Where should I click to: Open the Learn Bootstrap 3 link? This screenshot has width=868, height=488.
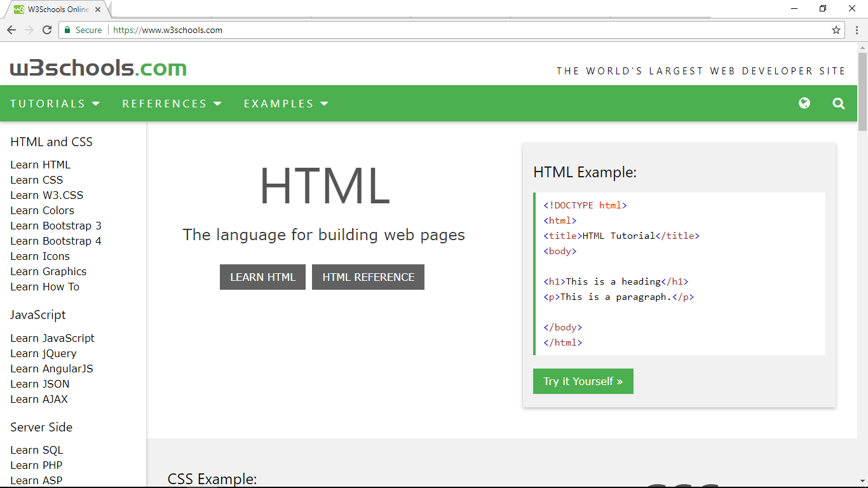point(56,226)
